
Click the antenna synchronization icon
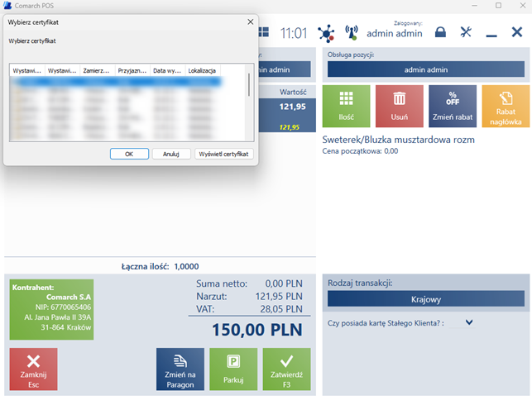click(x=352, y=33)
